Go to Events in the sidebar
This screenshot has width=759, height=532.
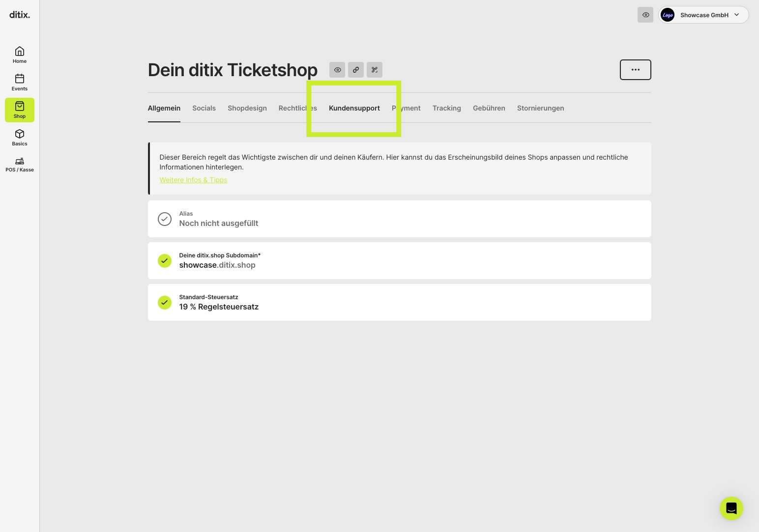pyautogui.click(x=20, y=82)
